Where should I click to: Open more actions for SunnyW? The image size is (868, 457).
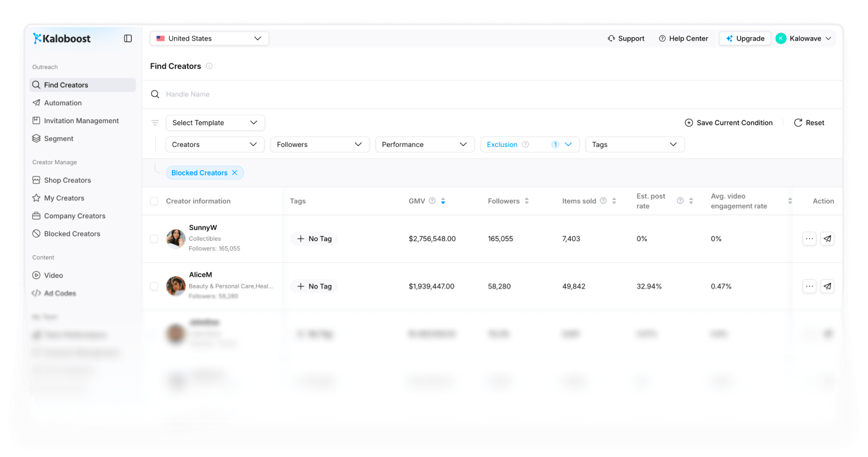810,239
